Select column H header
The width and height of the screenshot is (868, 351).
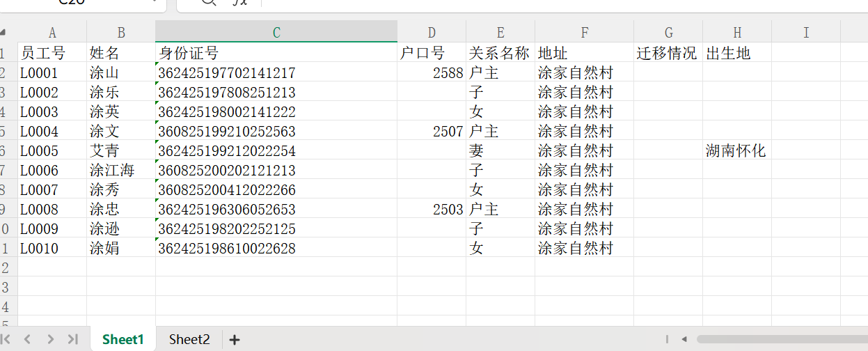tap(737, 32)
